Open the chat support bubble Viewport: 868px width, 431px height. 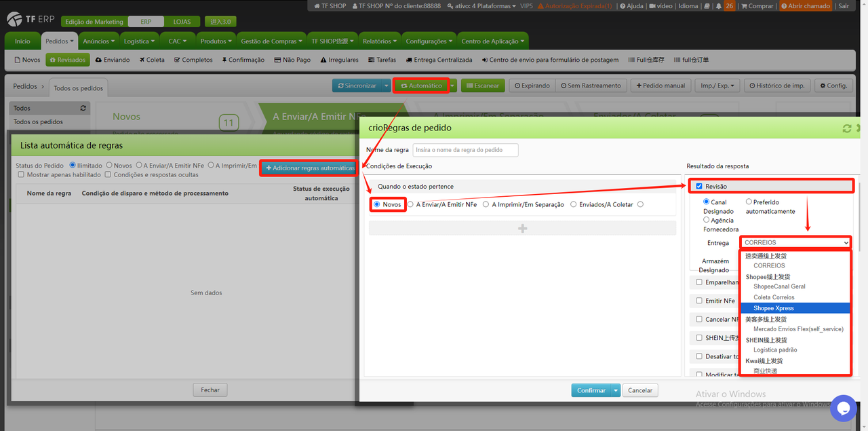[x=843, y=408]
